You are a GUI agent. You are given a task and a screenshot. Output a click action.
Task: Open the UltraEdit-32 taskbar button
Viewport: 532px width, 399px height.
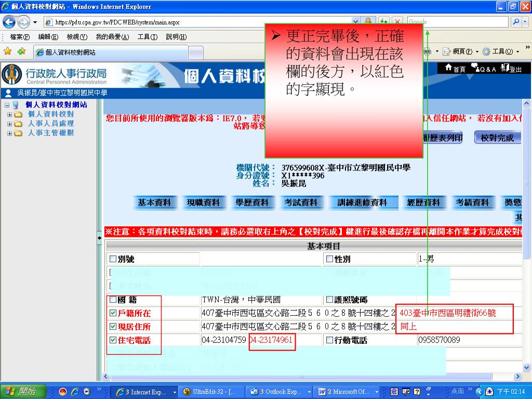click(212, 392)
